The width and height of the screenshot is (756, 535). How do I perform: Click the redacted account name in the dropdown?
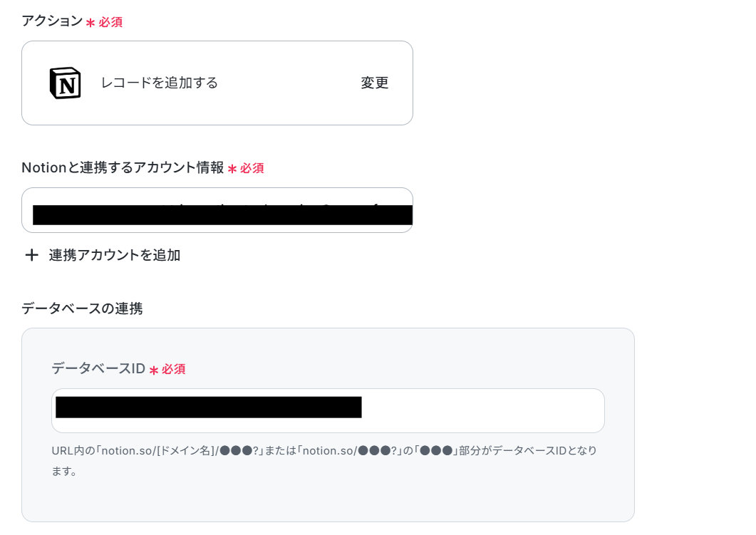(222, 214)
